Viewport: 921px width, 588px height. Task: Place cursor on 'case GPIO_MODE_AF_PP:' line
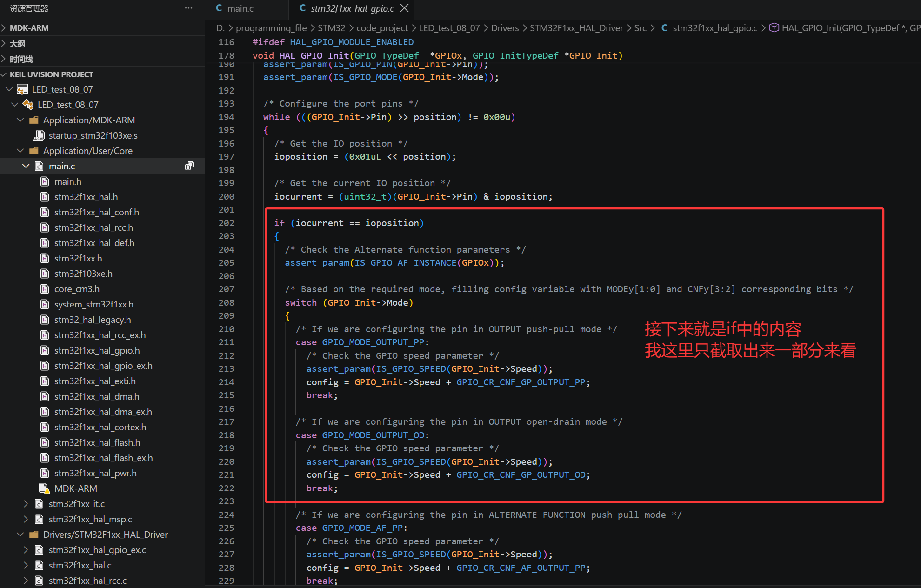[352, 528]
